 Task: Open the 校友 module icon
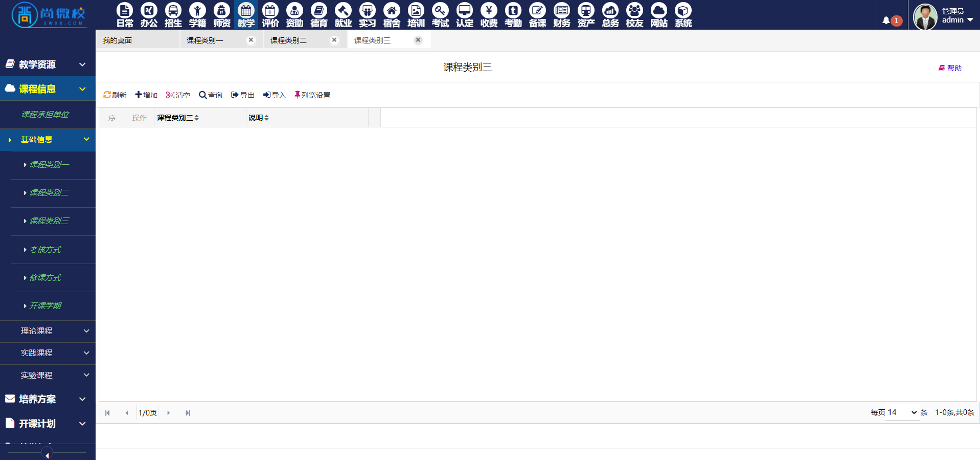[634, 15]
